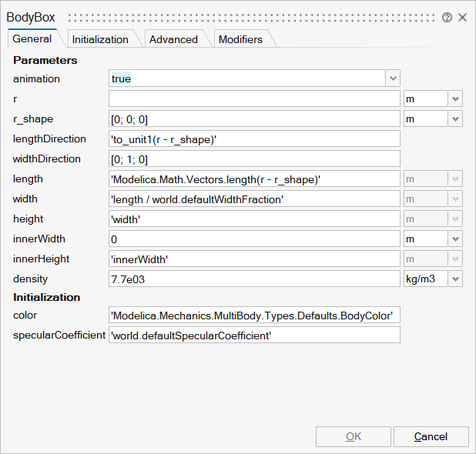This screenshot has width=476, height=454.
Task: Click the help question mark icon
Action: (447, 17)
